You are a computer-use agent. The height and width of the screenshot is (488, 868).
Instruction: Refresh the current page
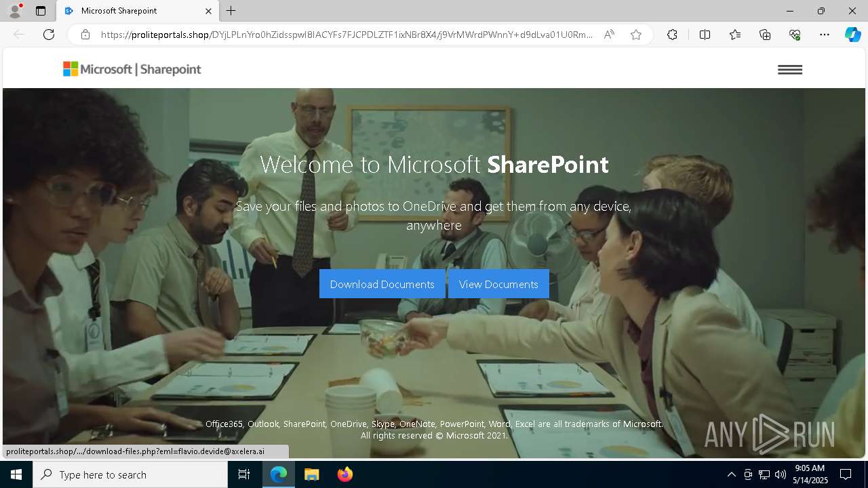[x=49, y=35]
